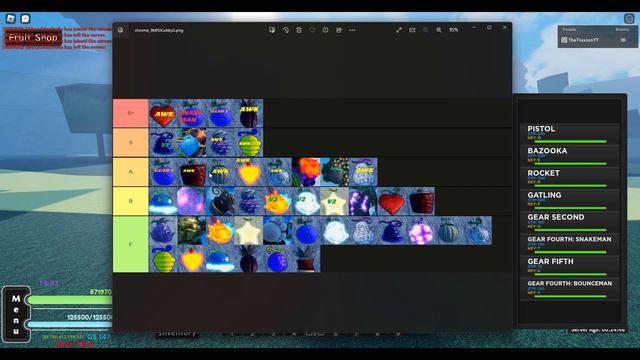Show file info via the circled-i icon
Viewport: 640px width, 360px height.
(x=325, y=30)
